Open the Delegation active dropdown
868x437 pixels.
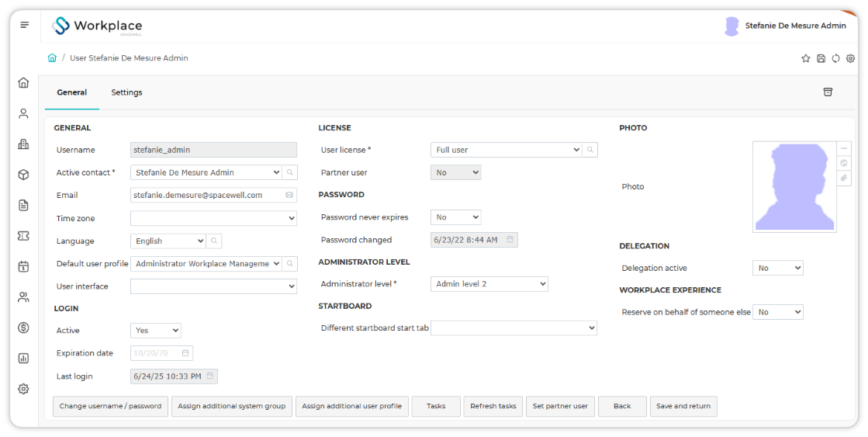coord(778,268)
